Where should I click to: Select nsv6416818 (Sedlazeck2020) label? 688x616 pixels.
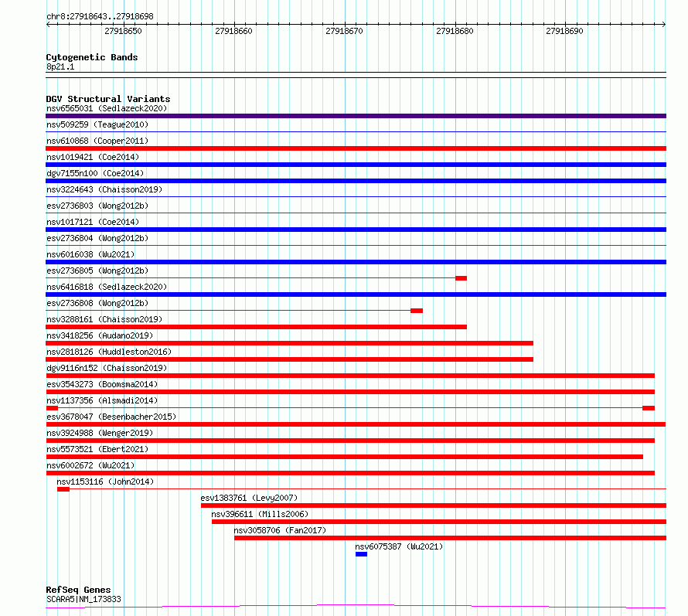click(107, 287)
